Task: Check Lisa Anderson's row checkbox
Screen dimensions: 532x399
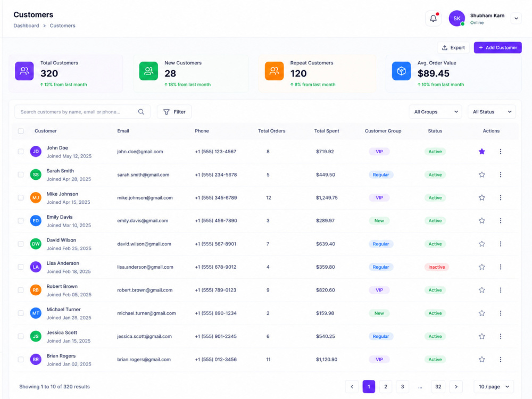Action: [21, 267]
